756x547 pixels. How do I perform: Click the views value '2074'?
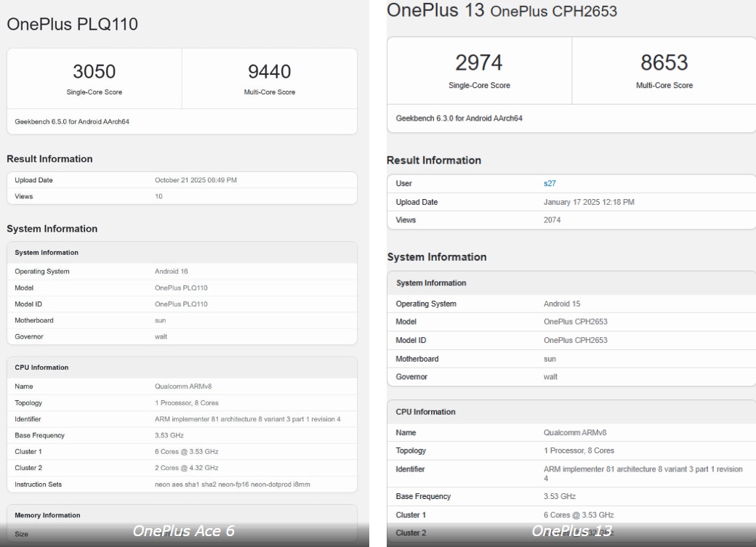(x=552, y=220)
